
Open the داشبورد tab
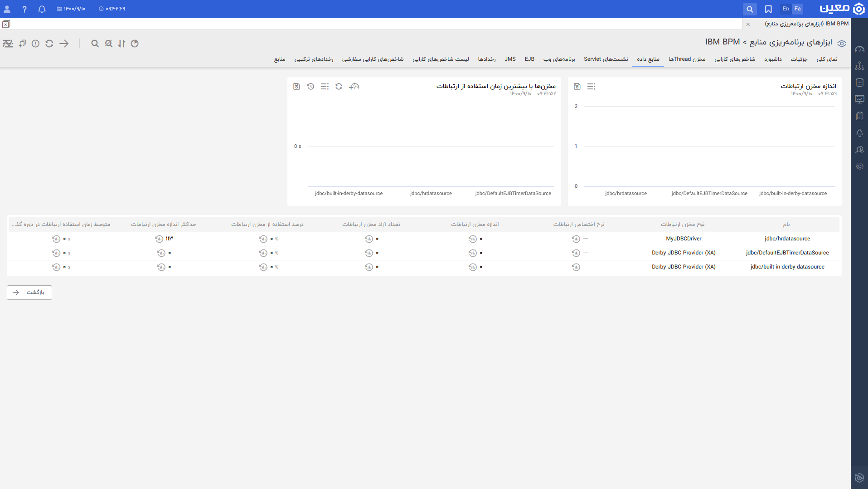point(773,59)
